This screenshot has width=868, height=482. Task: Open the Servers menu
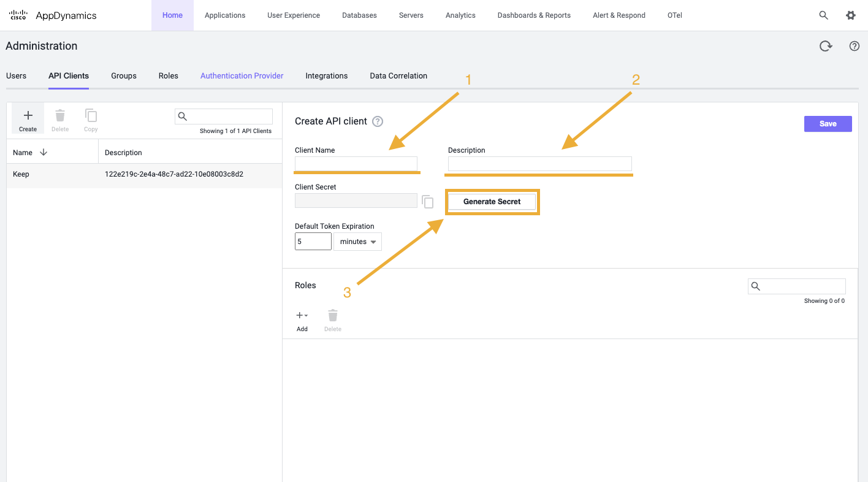point(411,15)
